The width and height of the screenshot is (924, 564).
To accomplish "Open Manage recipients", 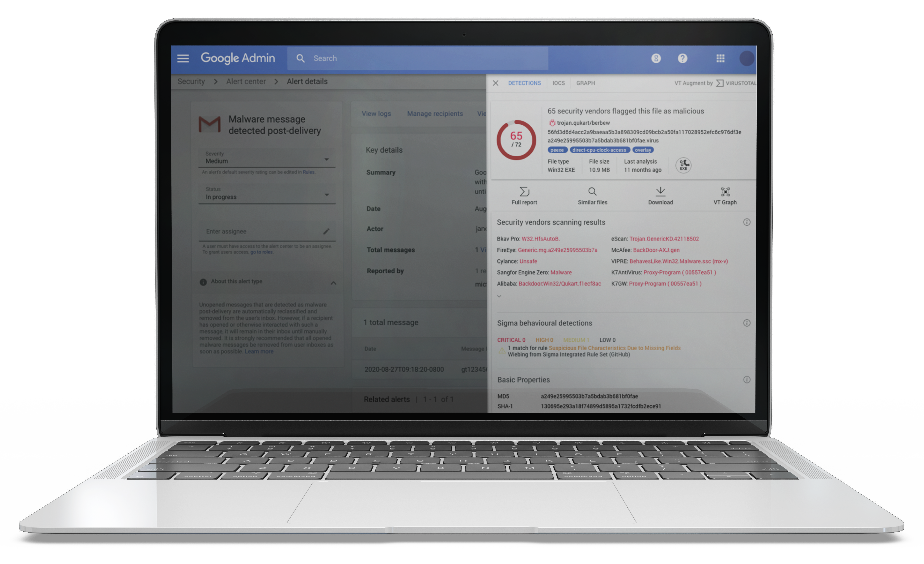I will point(435,114).
